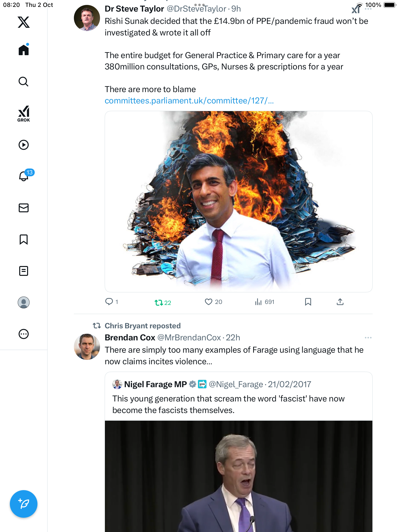This screenshot has height=532, width=399.
Task: Open more options on Dr Steve Taylor's post
Action: 368,9
